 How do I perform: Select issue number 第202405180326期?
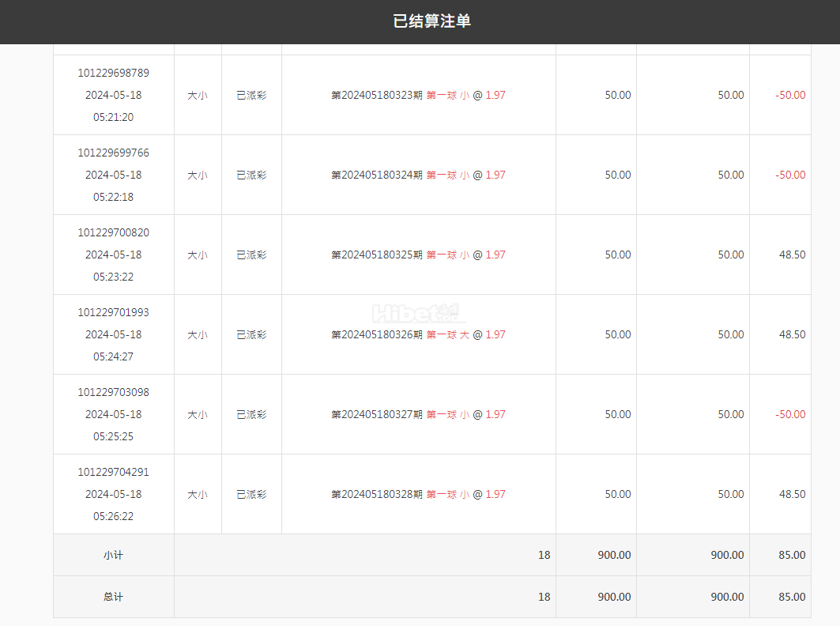[x=377, y=334]
